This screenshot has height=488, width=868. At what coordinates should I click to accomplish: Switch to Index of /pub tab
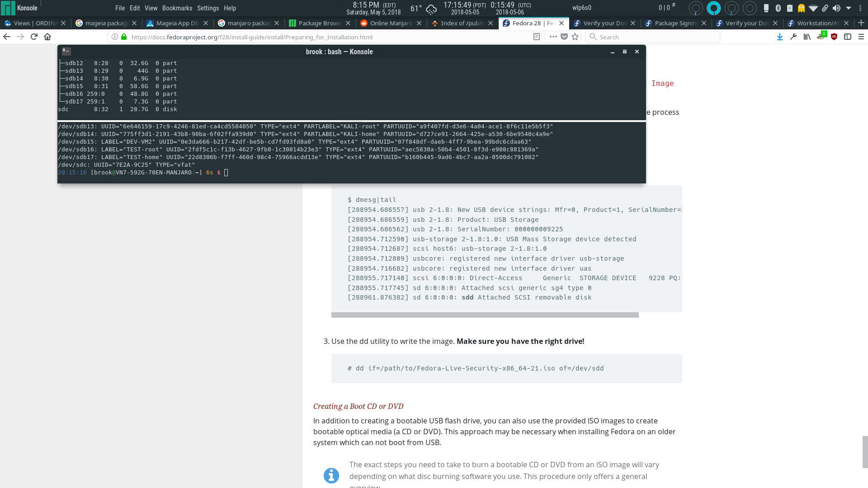[462, 23]
